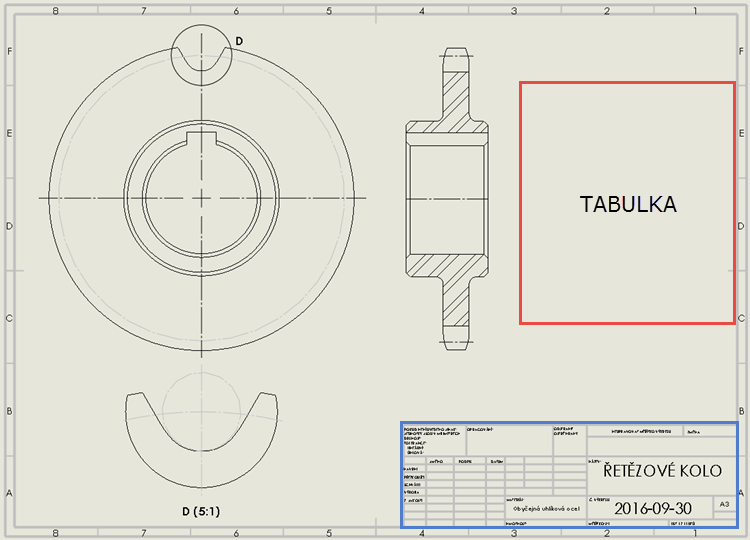Click the TABULKA placeholder text
This screenshot has height=540, width=750.
pyautogui.click(x=628, y=204)
